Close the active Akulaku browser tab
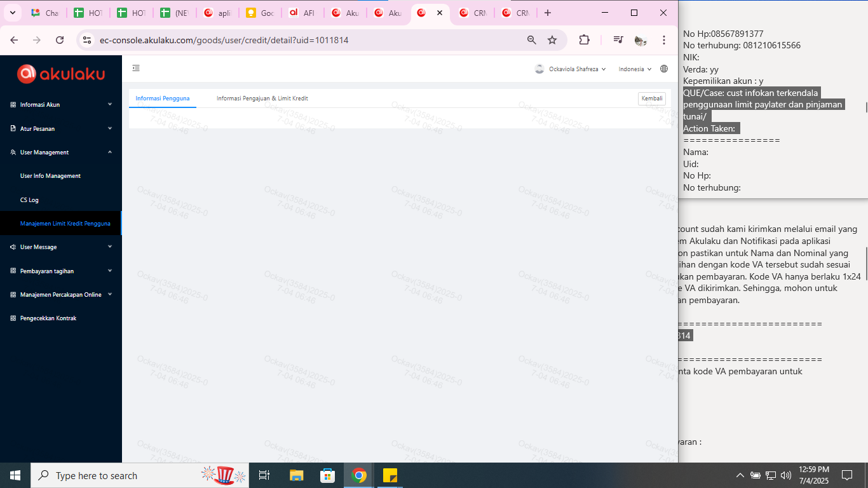 click(x=439, y=13)
